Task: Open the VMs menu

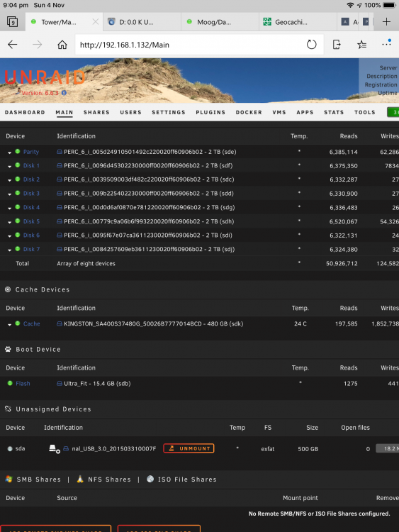Action: 279,112
